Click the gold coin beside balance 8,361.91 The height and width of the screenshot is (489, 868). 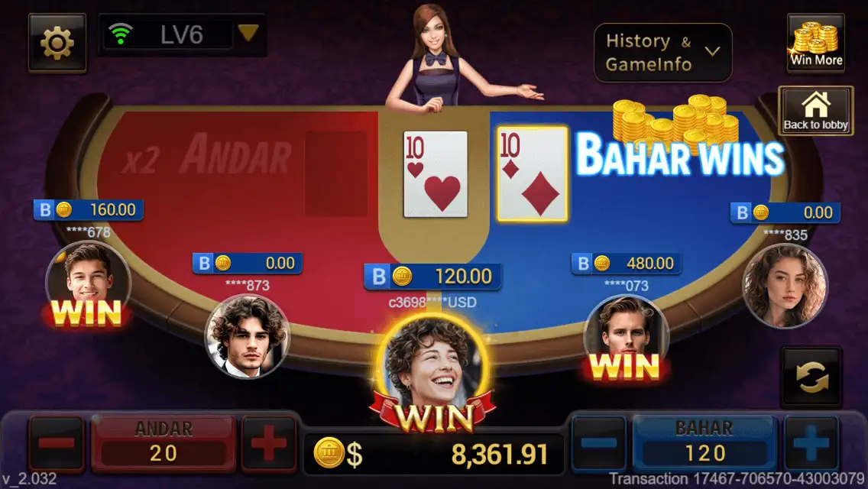(x=329, y=452)
